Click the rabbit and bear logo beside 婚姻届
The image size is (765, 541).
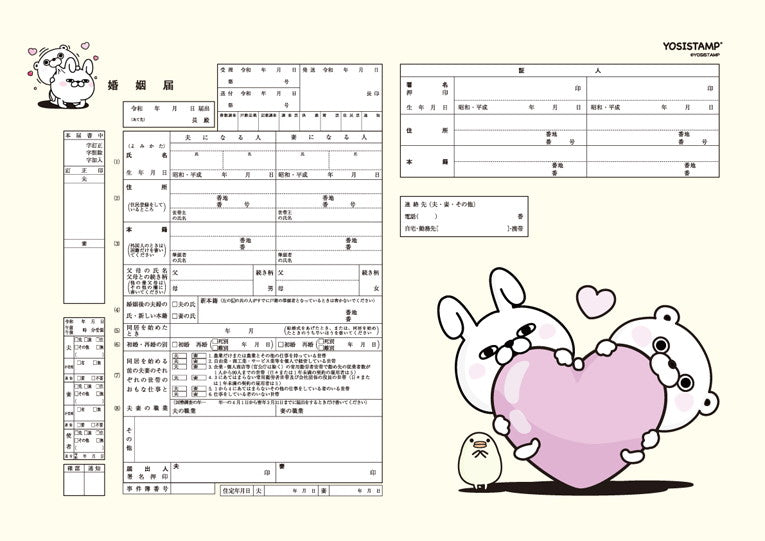(58, 73)
